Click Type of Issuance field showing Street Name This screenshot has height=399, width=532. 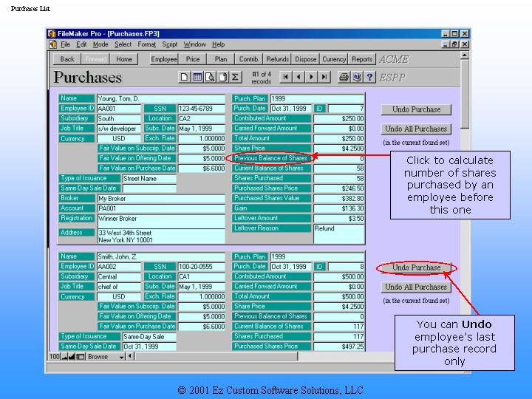(x=149, y=179)
